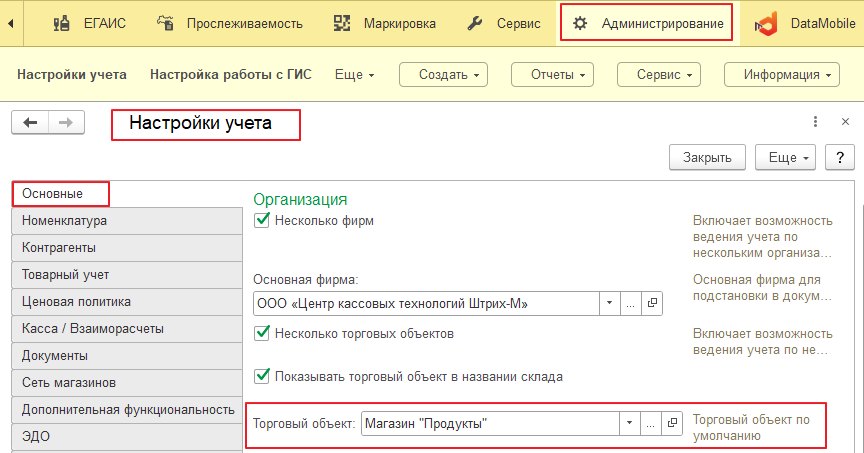Open the DataMobile section
Viewport: 864px width, 453px height.
[x=804, y=23]
